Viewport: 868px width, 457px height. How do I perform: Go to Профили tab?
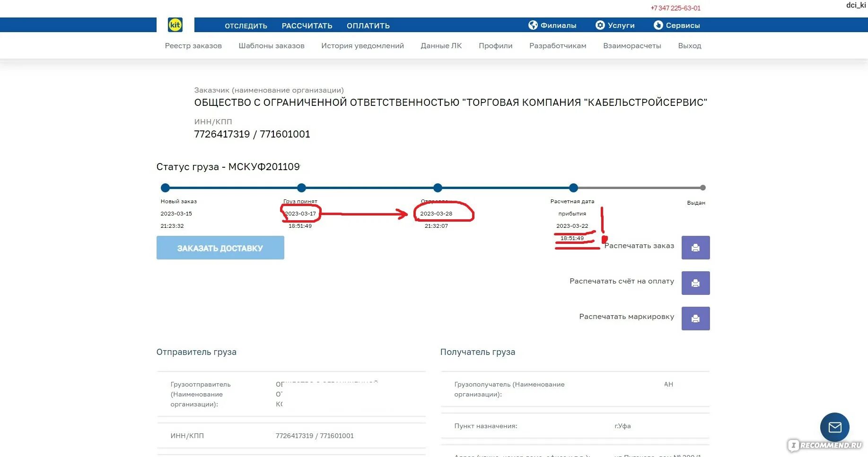tap(495, 46)
